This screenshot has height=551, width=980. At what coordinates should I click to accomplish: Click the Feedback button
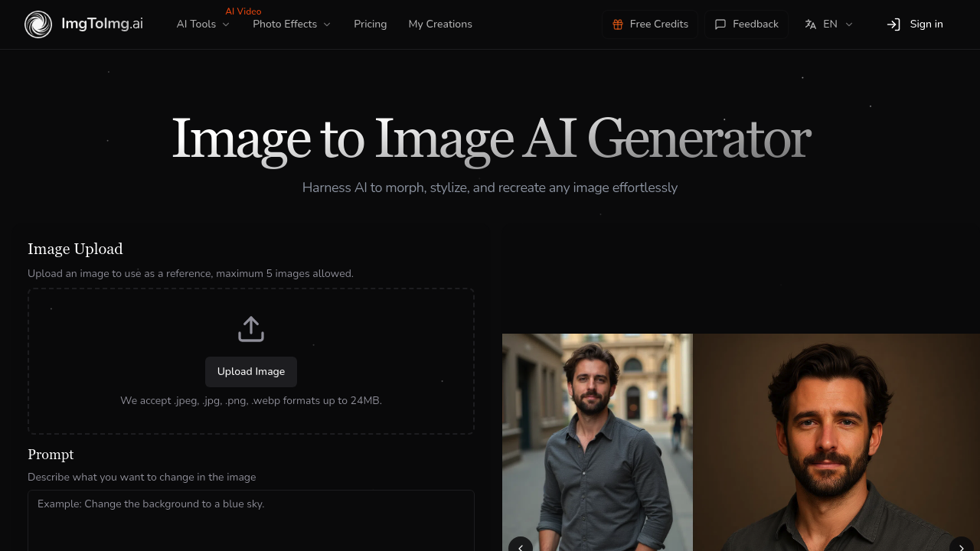tap(746, 24)
